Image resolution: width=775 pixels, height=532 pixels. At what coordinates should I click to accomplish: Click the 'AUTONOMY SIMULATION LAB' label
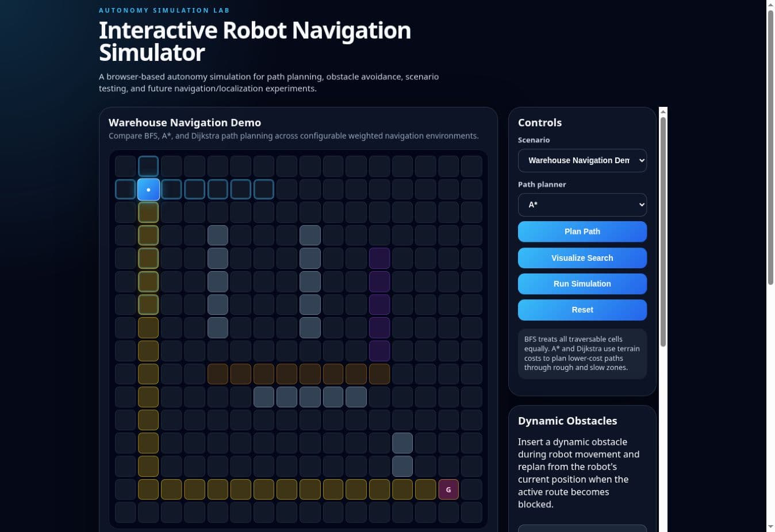(x=164, y=10)
